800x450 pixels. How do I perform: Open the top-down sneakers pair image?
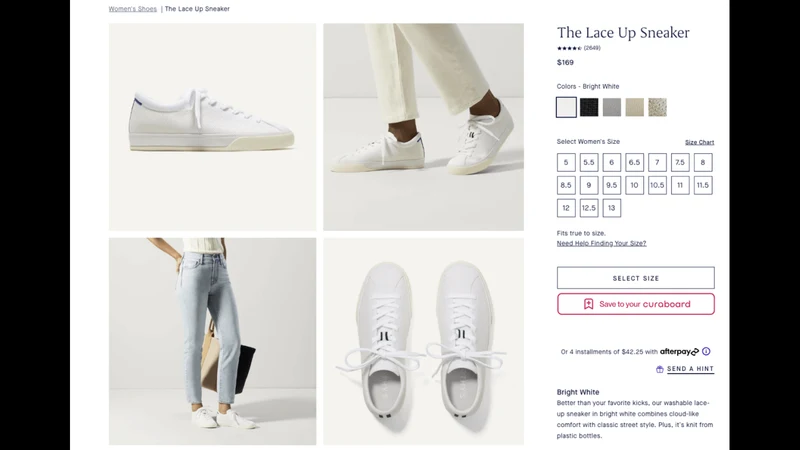[423, 341]
